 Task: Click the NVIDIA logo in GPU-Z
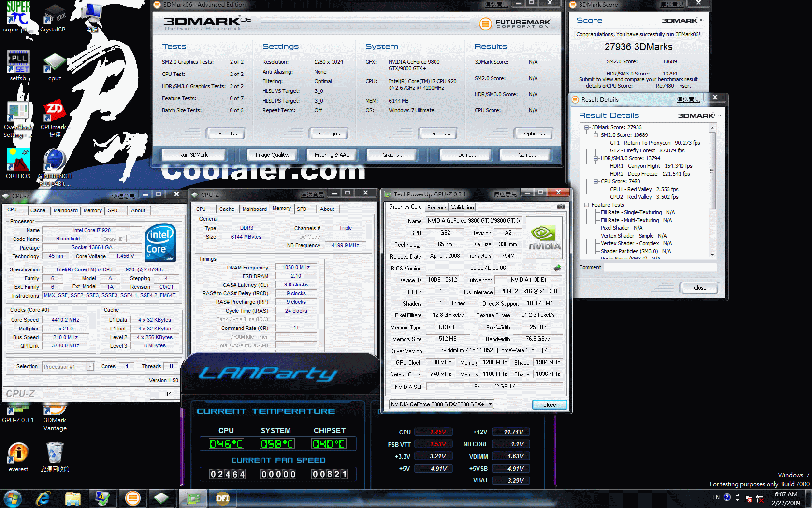point(544,238)
